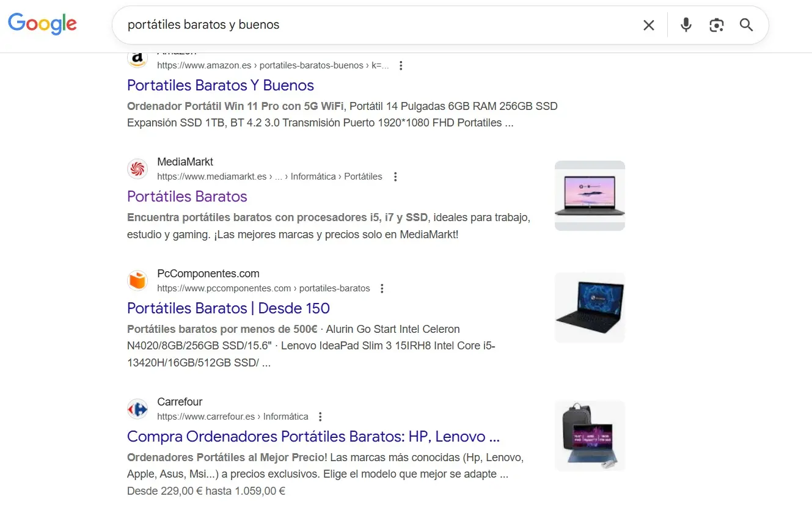Click the Amazon favicon

click(x=137, y=57)
